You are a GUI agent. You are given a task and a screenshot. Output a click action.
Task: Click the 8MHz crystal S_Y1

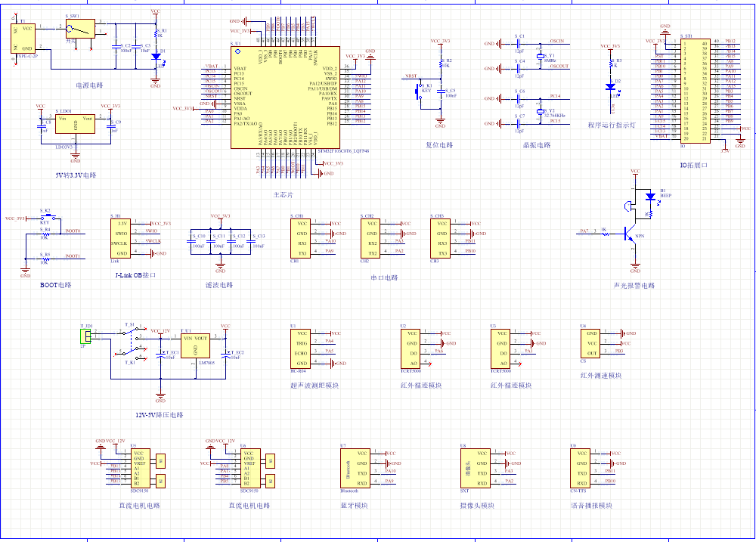click(540, 56)
